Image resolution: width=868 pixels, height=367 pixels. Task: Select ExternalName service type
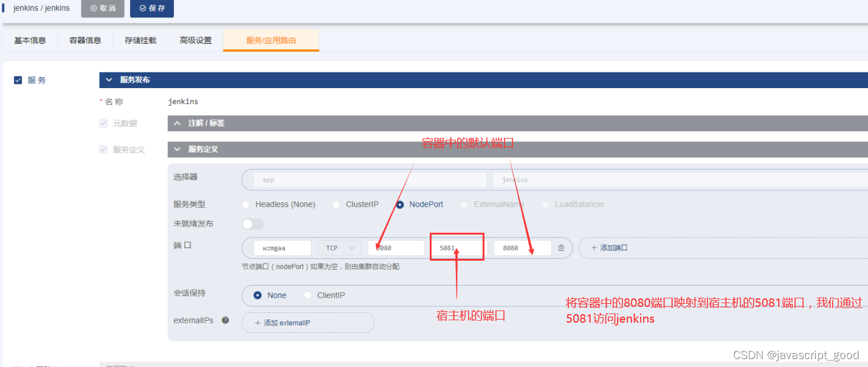pos(464,205)
